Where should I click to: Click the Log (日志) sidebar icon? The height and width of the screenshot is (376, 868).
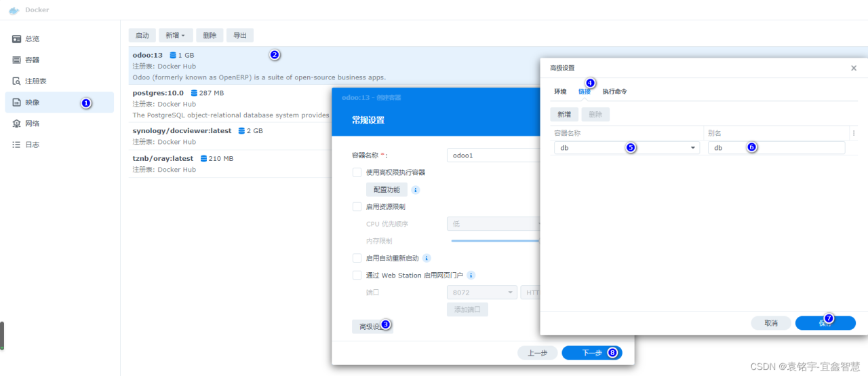point(17,145)
